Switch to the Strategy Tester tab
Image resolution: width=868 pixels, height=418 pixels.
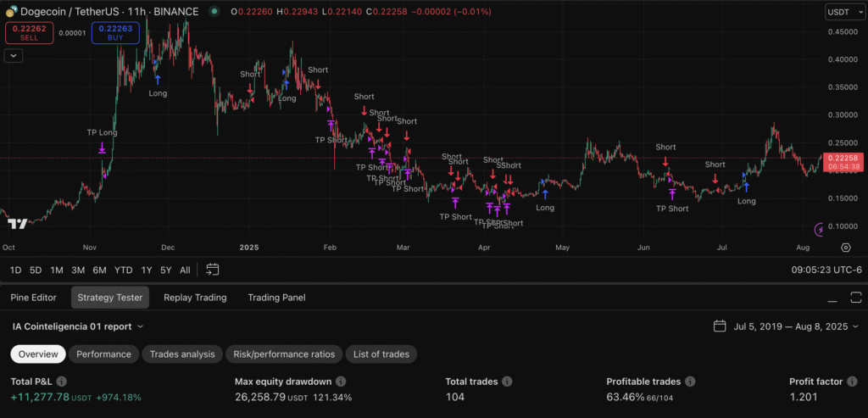pos(110,298)
